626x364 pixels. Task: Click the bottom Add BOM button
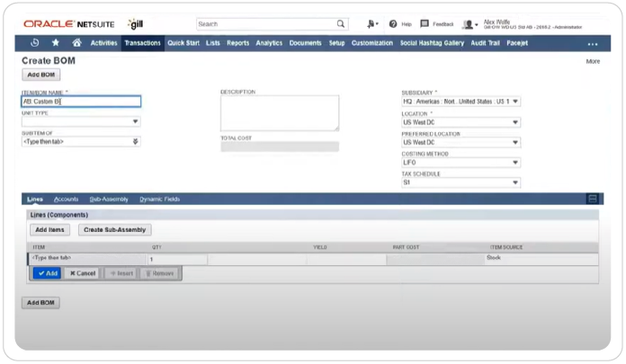40,303
